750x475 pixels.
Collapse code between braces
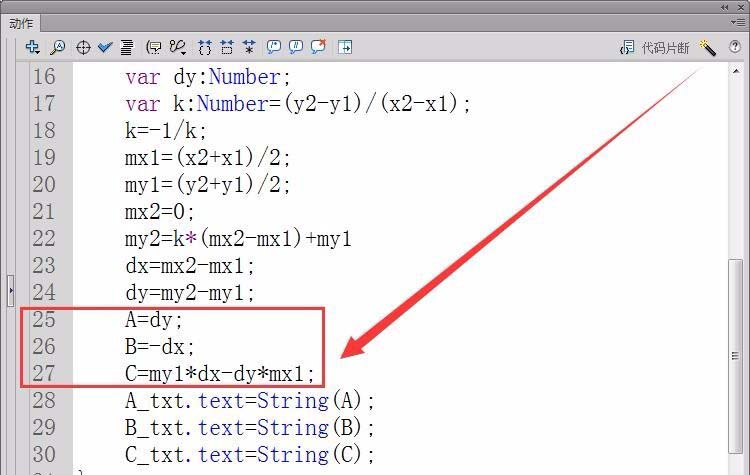205,47
